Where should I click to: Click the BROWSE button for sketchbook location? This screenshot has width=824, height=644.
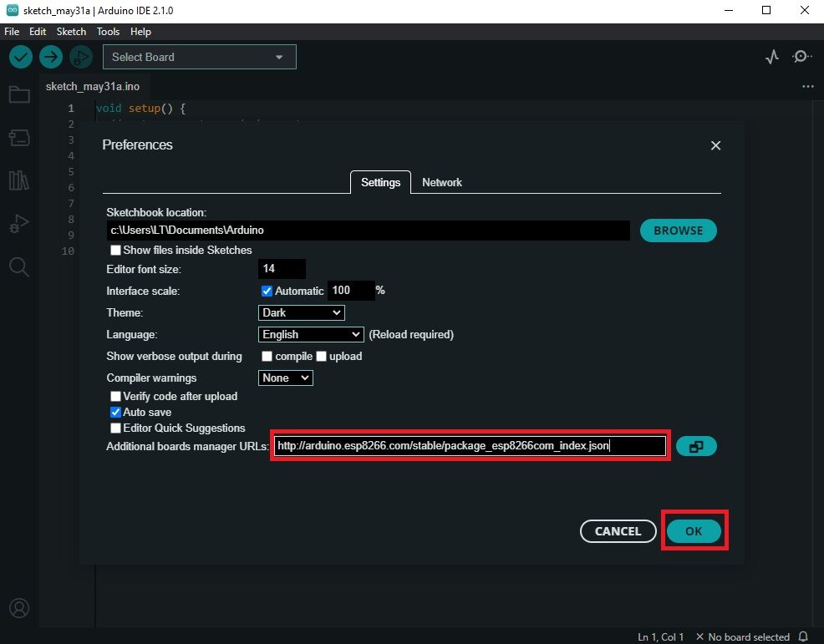[x=678, y=231]
